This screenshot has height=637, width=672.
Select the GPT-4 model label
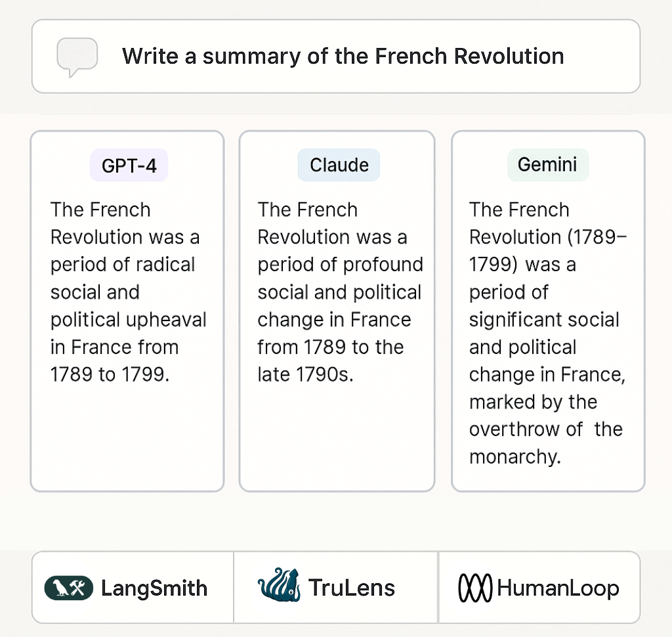click(x=129, y=165)
